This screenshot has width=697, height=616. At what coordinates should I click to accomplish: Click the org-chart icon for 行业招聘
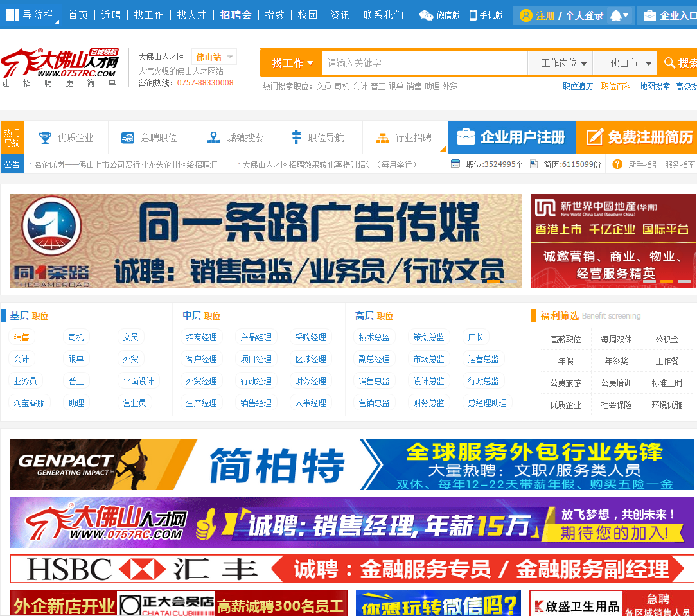pos(383,138)
